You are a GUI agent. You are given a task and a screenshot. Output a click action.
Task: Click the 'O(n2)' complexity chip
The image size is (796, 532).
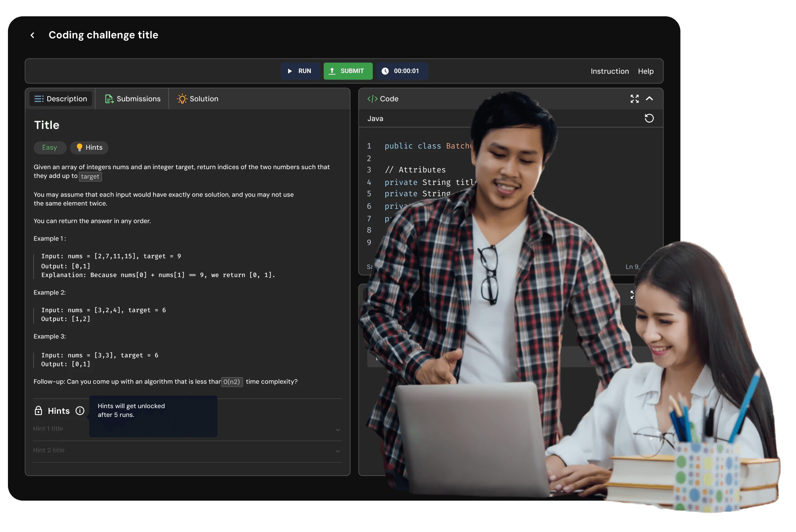[232, 382]
